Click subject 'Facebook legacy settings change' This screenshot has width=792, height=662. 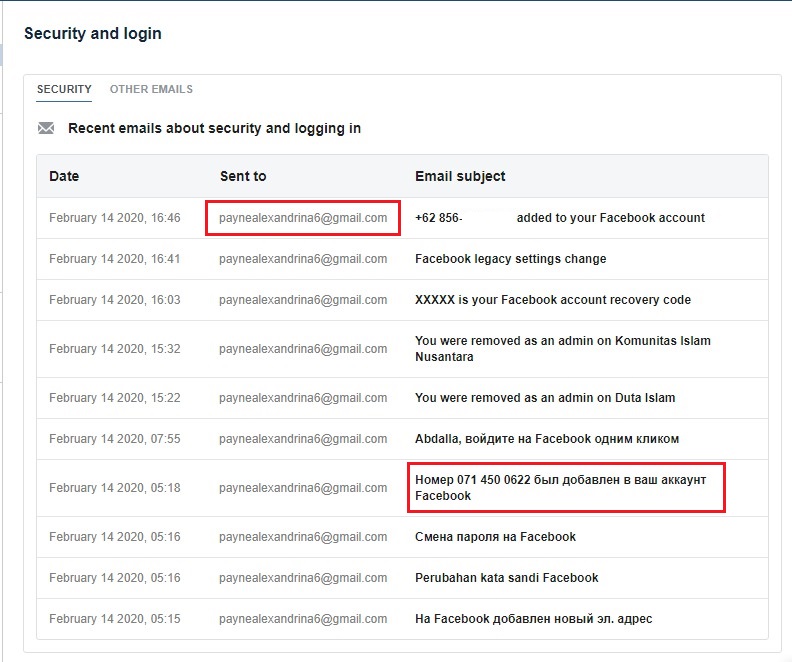click(x=511, y=259)
